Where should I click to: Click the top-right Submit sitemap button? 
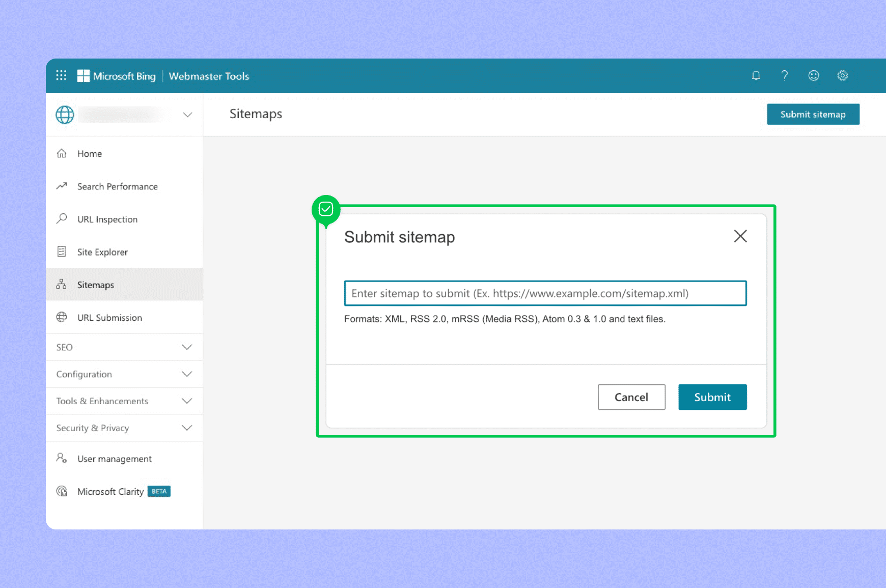(813, 115)
